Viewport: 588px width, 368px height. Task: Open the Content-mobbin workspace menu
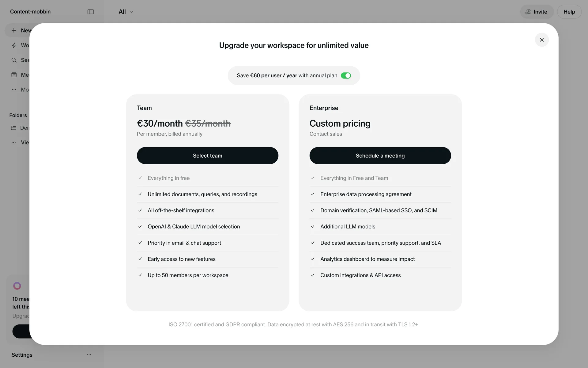[30, 12]
